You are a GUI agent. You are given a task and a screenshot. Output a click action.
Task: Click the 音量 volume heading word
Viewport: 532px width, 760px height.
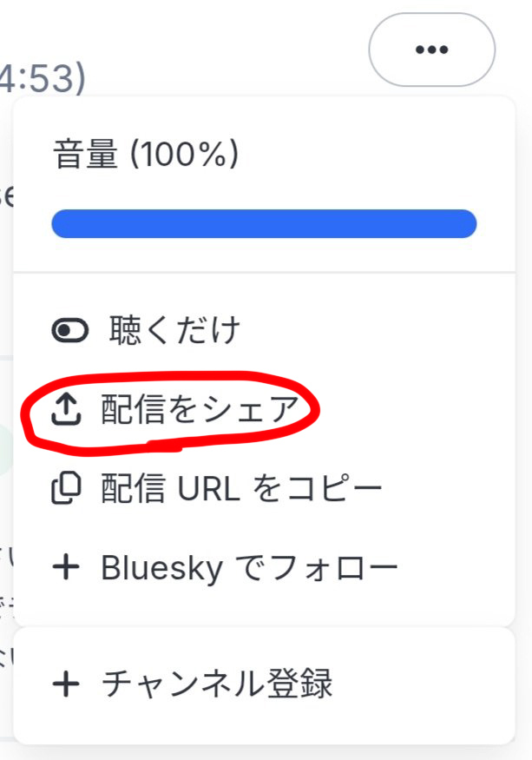85,155
